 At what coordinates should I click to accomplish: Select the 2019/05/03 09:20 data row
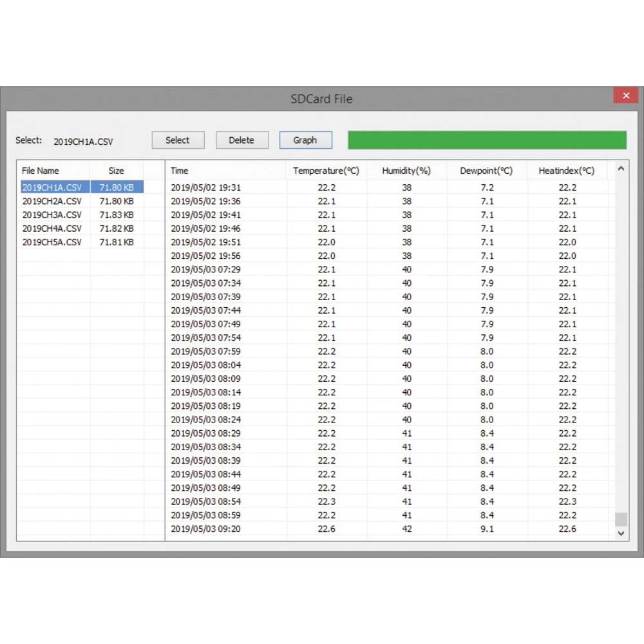point(206,529)
